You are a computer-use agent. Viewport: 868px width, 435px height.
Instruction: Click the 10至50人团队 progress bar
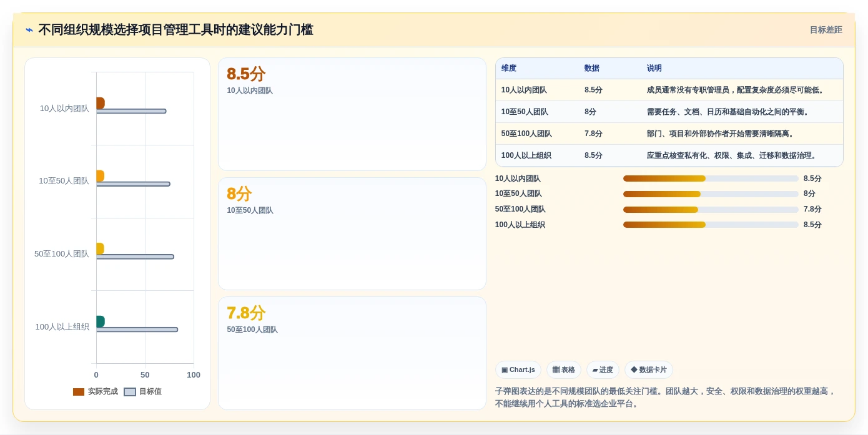(711, 194)
